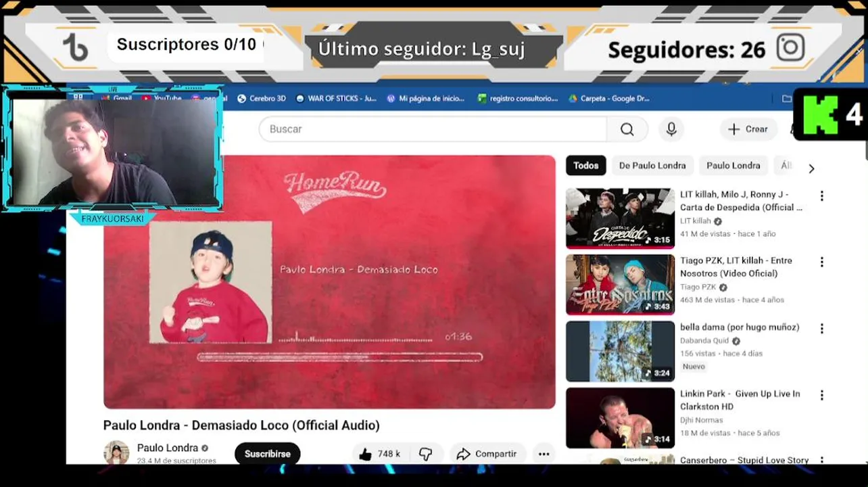Open Mi página de inicio bookmark
Viewport: 868px width, 487px height.
425,98
